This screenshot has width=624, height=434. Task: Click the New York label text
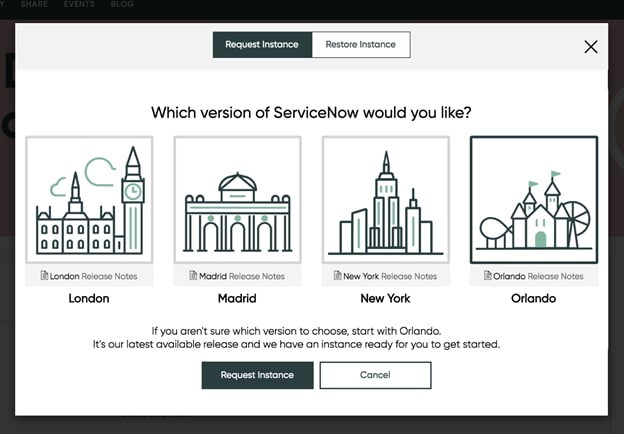point(385,298)
